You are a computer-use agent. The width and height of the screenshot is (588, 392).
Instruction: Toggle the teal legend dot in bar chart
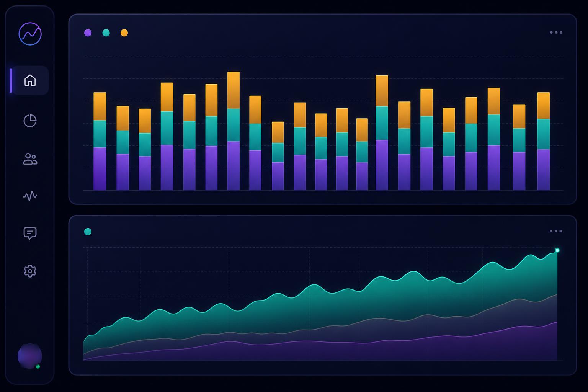(106, 33)
